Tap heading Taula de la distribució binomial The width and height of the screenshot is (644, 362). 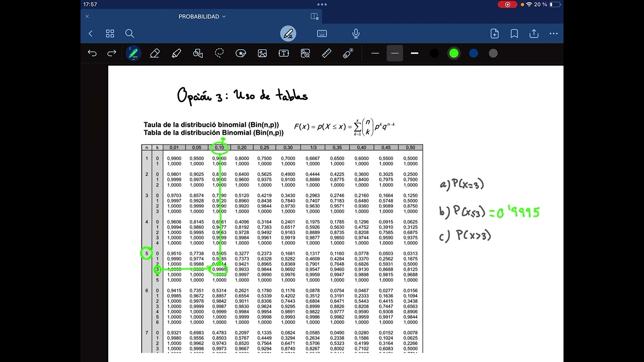(x=211, y=125)
